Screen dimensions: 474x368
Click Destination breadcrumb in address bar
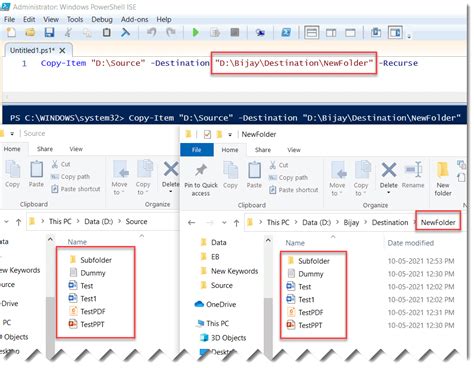pos(390,222)
